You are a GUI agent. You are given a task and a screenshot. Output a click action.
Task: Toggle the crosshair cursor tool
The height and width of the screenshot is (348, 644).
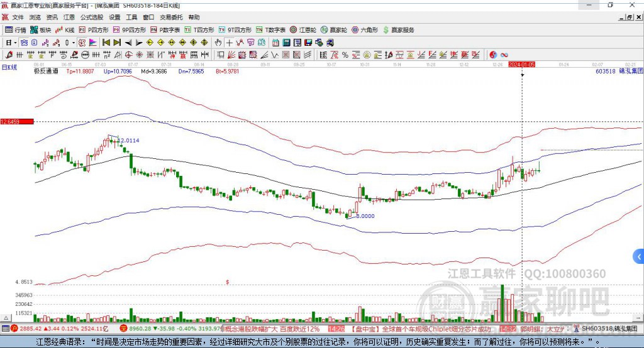(x=229, y=43)
